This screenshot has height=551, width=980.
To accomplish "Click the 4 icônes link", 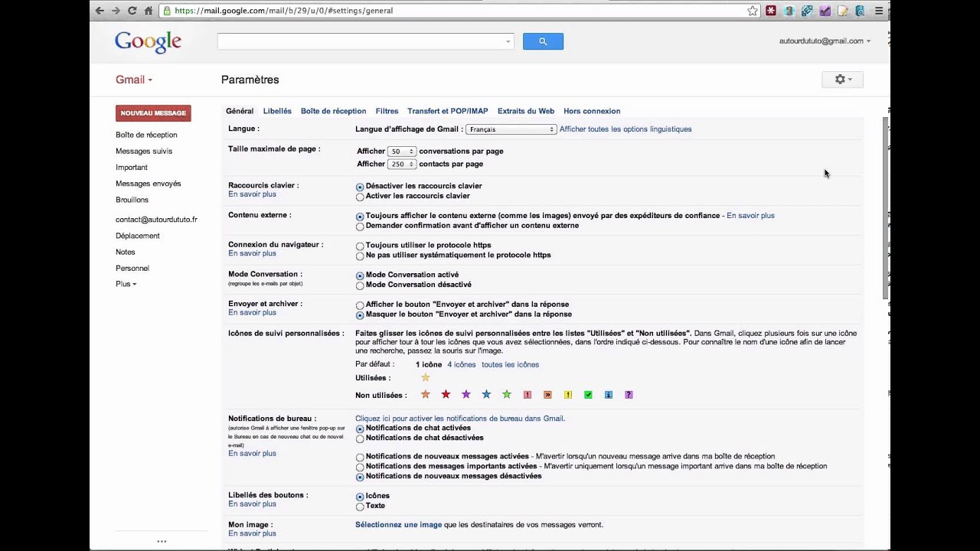I will pos(461,364).
